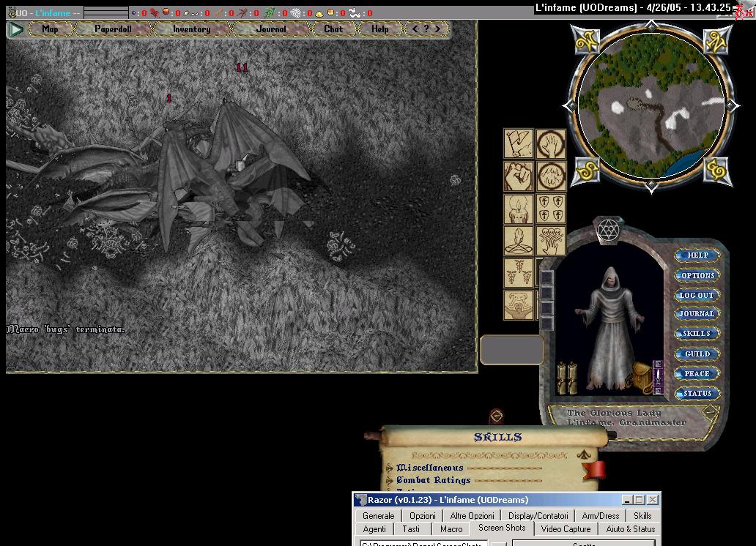Click the Status button on the paperdoll

(697, 393)
